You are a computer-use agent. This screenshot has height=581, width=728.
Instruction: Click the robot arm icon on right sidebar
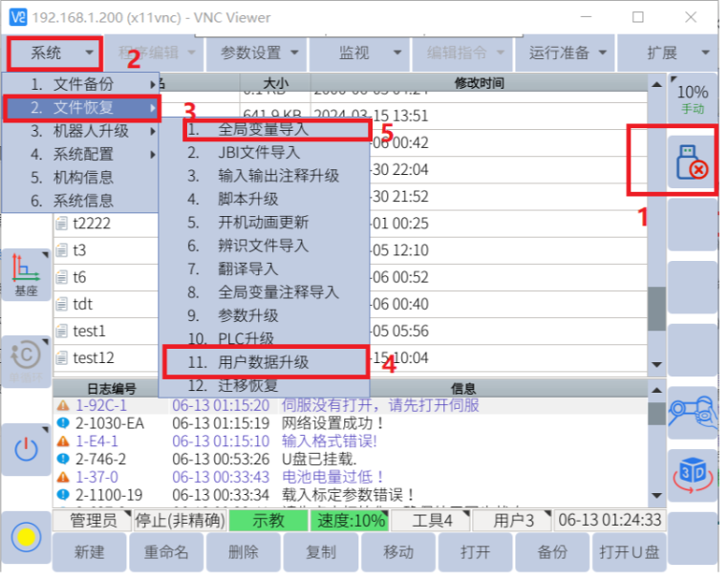tap(690, 413)
